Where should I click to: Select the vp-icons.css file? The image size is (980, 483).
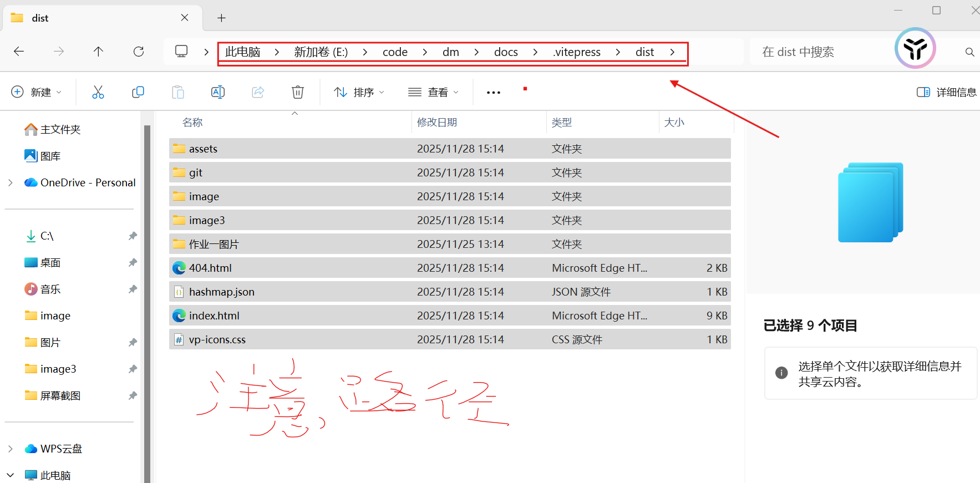pyautogui.click(x=450, y=339)
